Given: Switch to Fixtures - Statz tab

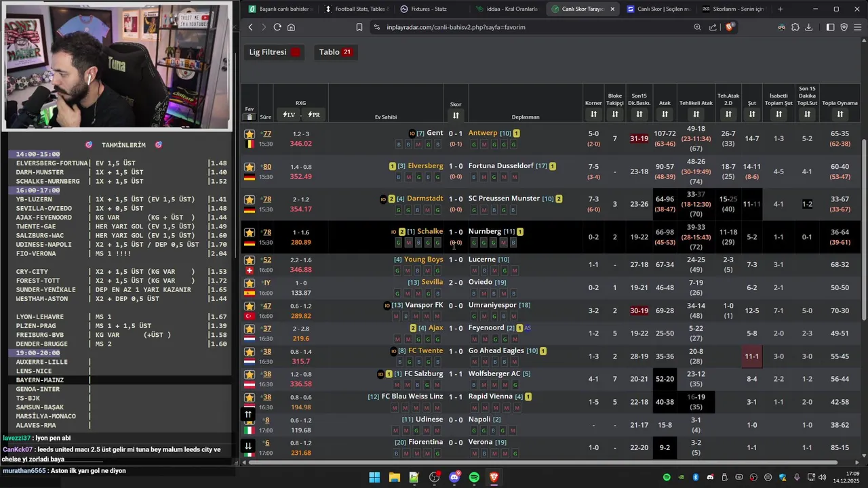Looking at the screenshot, I should coord(431,9).
